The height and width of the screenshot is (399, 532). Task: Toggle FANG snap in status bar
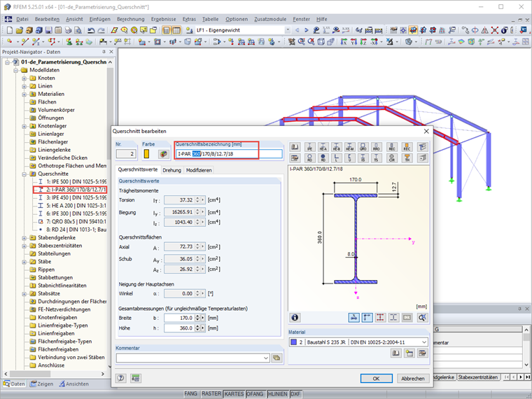click(190, 394)
